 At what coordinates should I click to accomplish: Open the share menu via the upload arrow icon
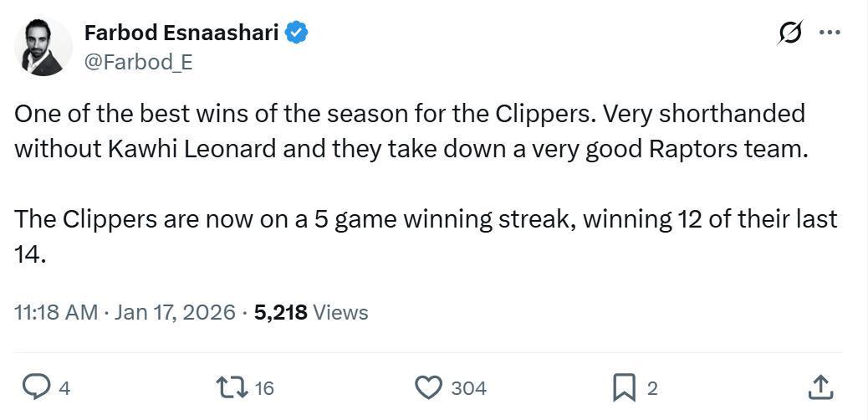(820, 387)
